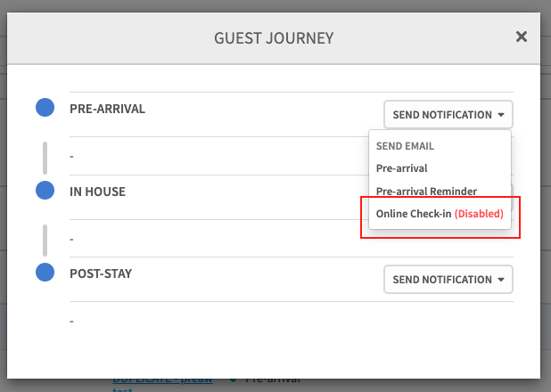
Task: Click the Guest Journey dialog title
Action: click(273, 38)
